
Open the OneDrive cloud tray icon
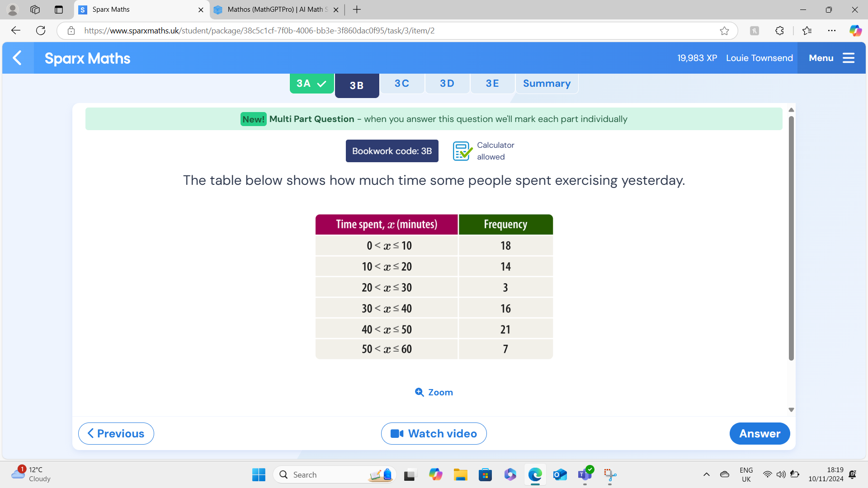tap(724, 474)
